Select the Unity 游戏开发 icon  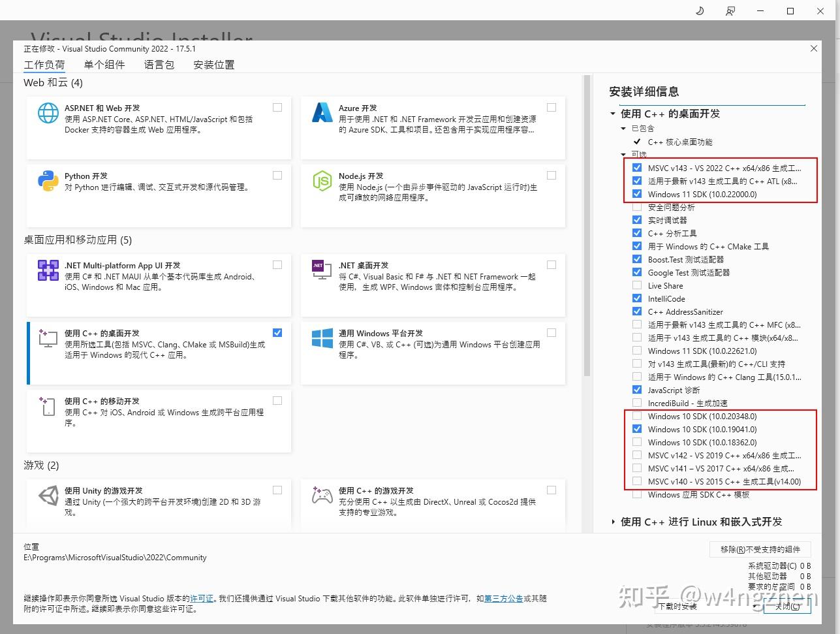(48, 496)
